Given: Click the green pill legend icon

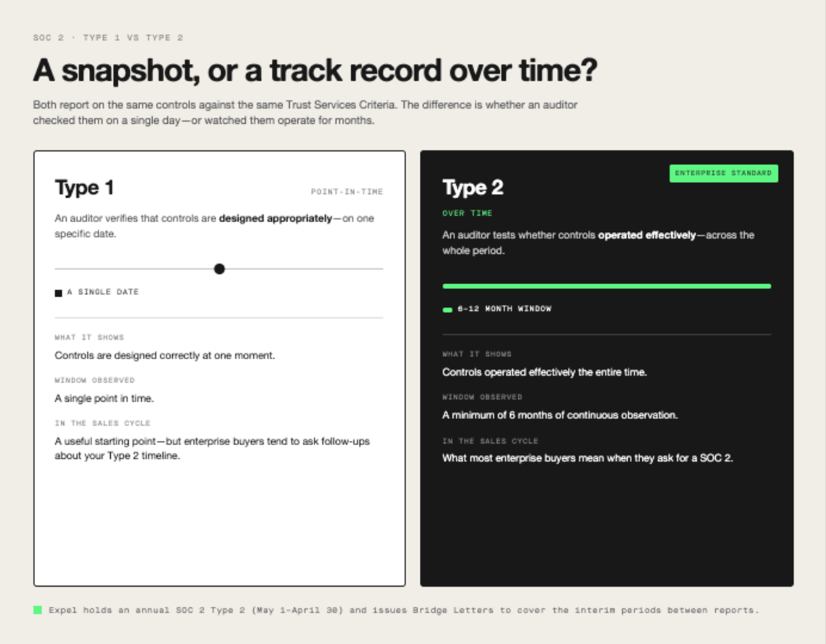Looking at the screenshot, I should point(447,310).
